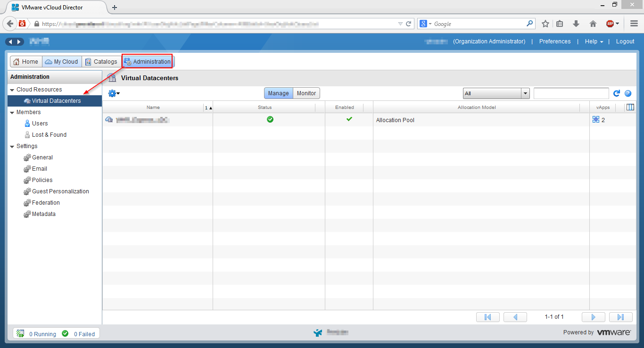Focus the datacenter search field
This screenshot has width=644, height=348.
[x=571, y=93]
